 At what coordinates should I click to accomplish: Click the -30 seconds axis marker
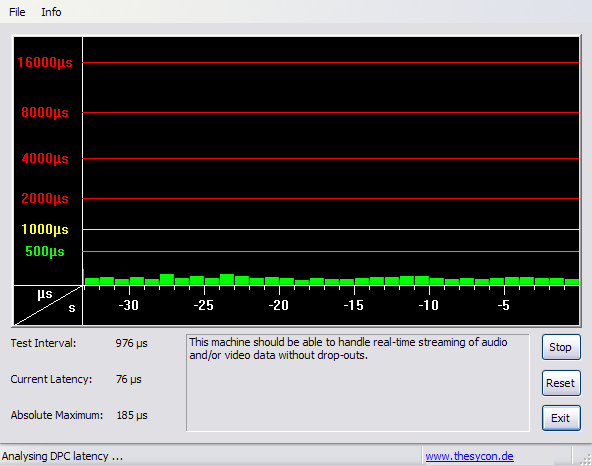pyautogui.click(x=129, y=305)
